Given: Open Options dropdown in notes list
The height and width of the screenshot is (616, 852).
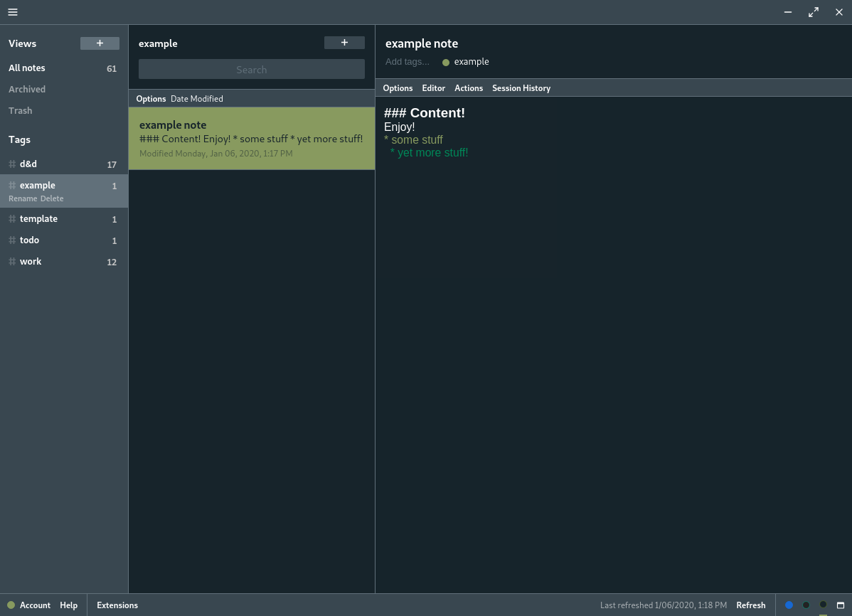Looking at the screenshot, I should point(151,99).
